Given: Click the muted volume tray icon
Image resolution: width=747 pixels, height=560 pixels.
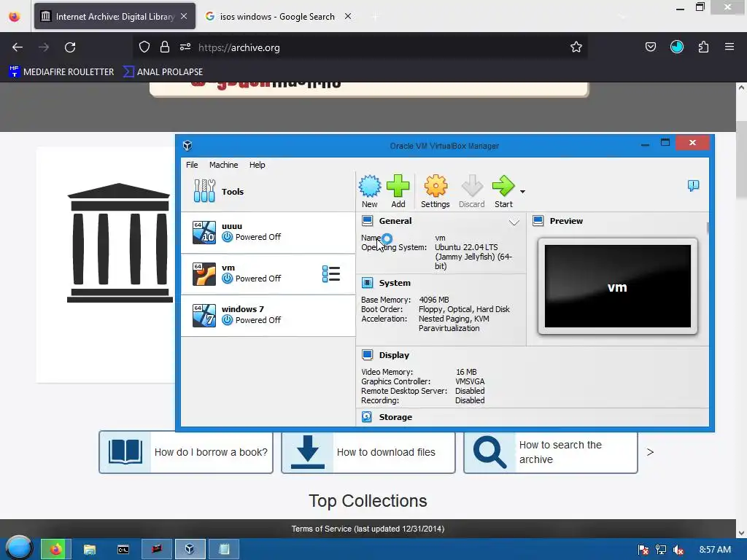Looking at the screenshot, I should tap(678, 550).
